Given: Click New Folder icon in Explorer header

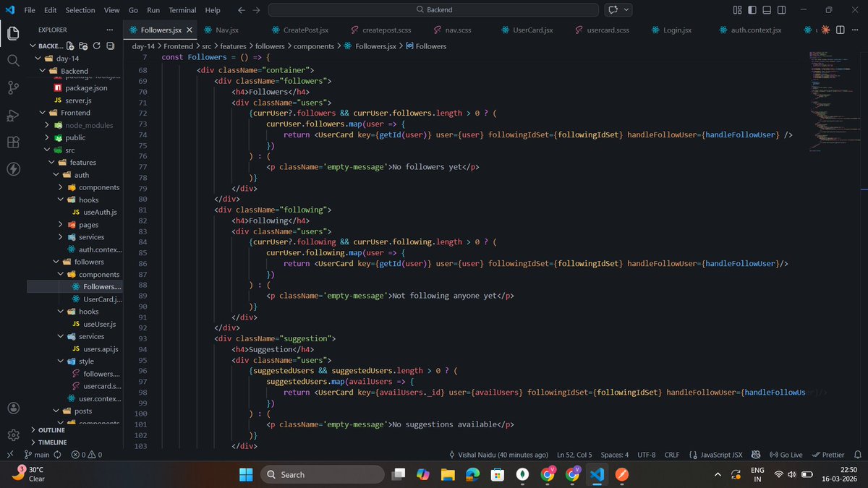Looking at the screenshot, I should click(x=83, y=46).
